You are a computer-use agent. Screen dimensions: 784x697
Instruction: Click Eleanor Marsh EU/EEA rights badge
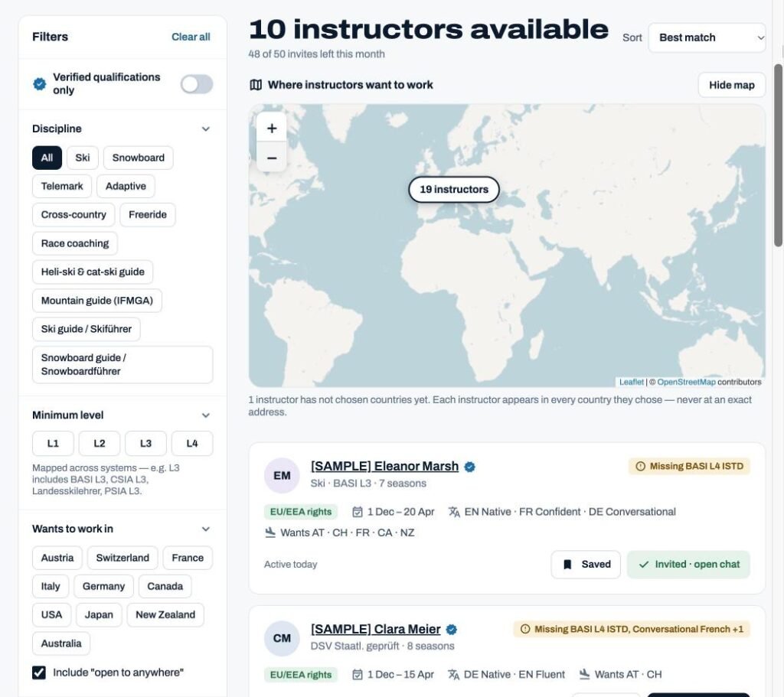pyautogui.click(x=300, y=512)
